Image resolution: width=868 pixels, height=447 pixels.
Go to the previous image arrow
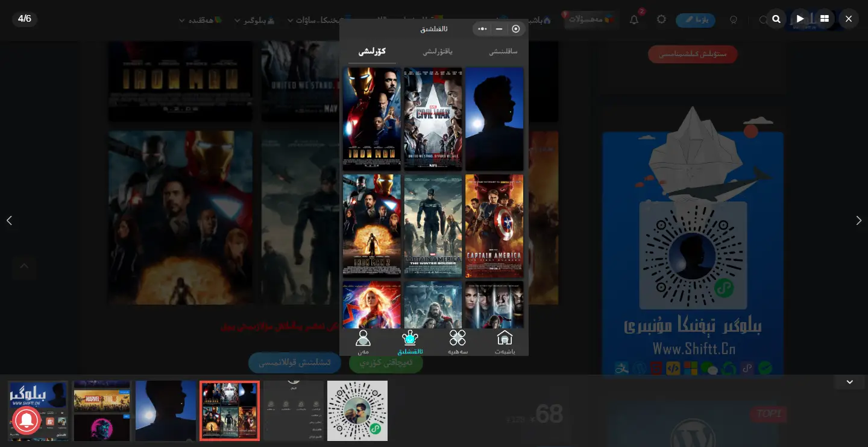coord(9,221)
